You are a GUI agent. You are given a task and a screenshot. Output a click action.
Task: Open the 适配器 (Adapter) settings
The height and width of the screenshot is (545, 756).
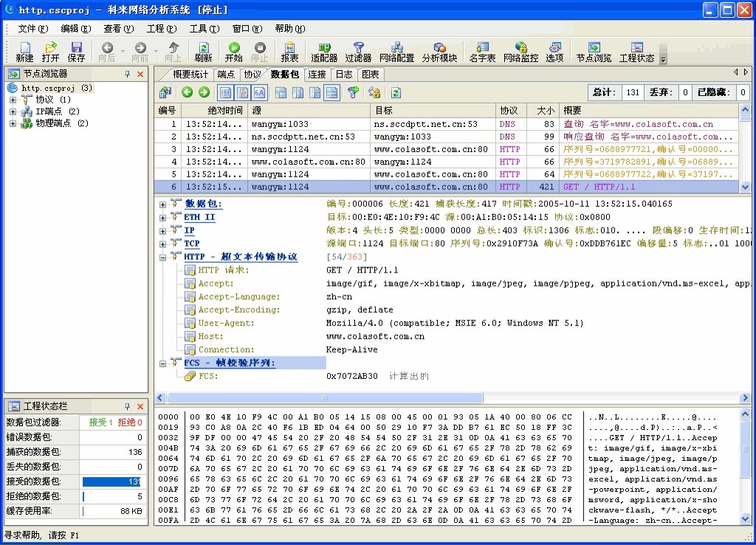point(324,52)
